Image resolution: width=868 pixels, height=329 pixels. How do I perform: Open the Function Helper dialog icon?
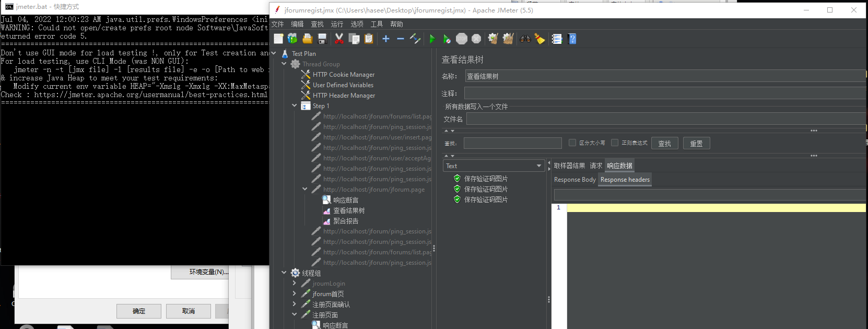(x=557, y=39)
